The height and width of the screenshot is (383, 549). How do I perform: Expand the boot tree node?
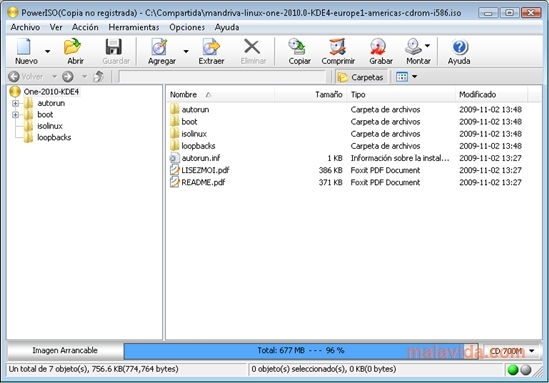tap(15, 114)
